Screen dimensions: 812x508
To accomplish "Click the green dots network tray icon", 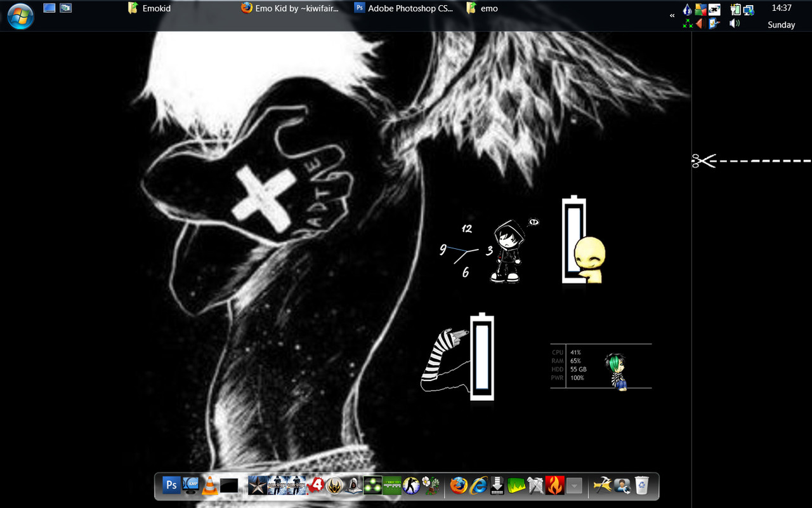I will point(688,23).
